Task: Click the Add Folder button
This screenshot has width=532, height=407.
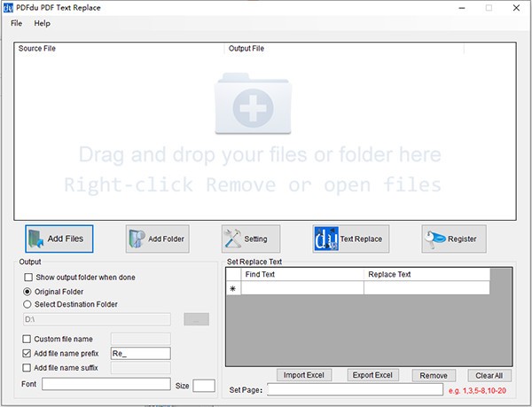Action: [x=158, y=239]
